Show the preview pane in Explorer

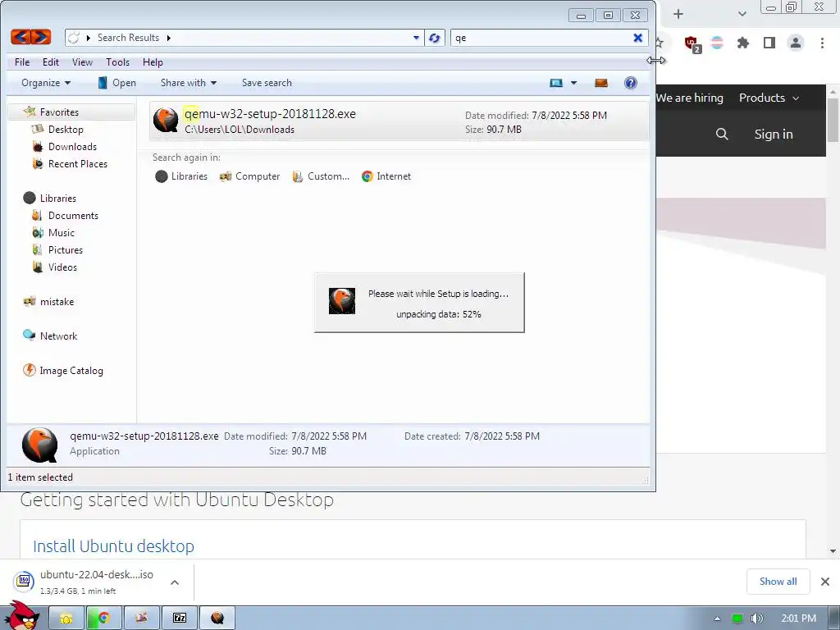[601, 83]
